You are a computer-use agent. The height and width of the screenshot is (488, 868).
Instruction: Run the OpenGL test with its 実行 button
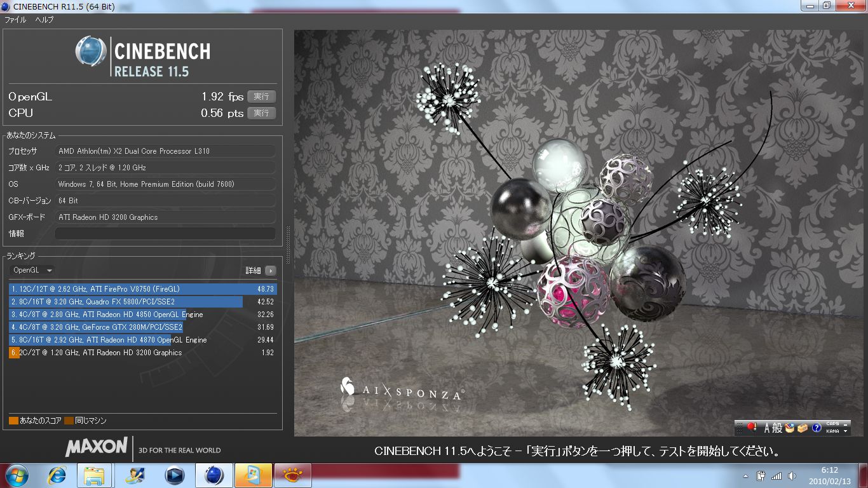click(x=261, y=97)
